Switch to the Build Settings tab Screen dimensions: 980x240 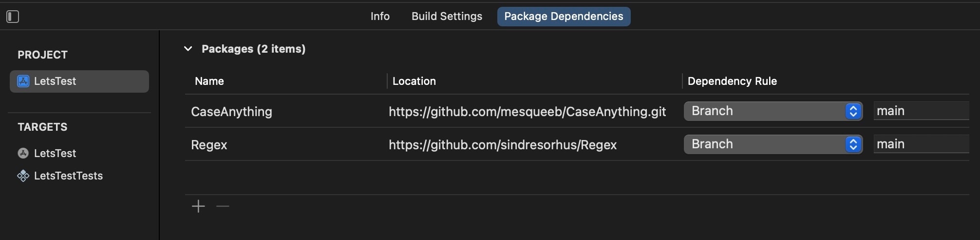coord(447,17)
